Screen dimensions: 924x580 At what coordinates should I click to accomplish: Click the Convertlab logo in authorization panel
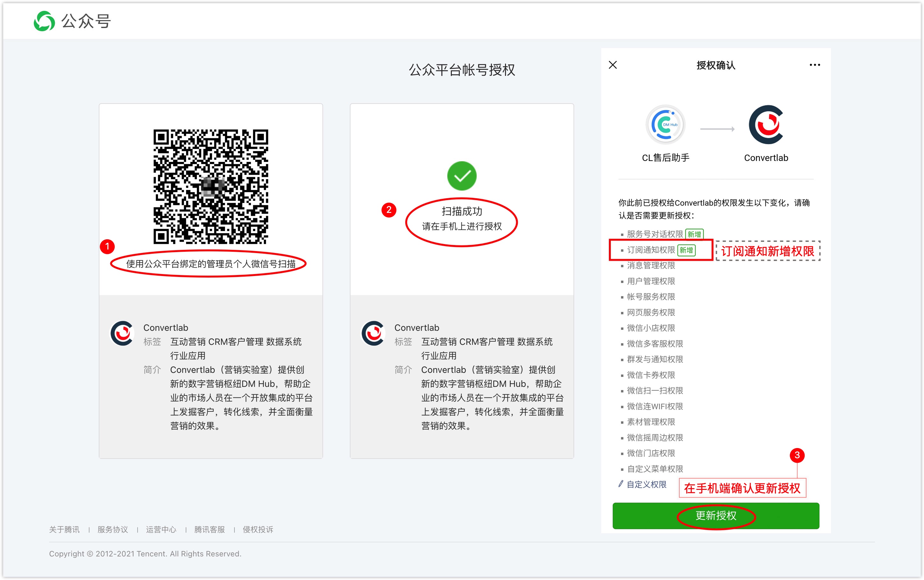point(766,125)
